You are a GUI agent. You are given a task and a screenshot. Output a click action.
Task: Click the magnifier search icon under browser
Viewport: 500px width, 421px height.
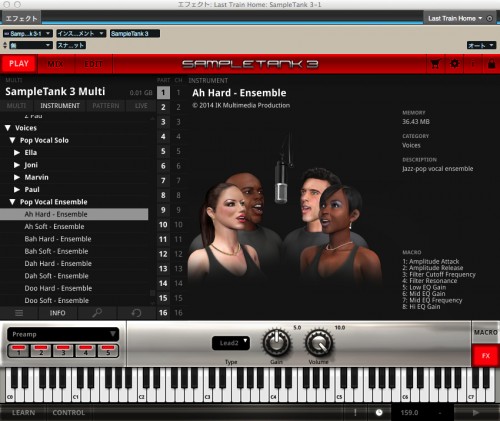[x=97, y=313]
